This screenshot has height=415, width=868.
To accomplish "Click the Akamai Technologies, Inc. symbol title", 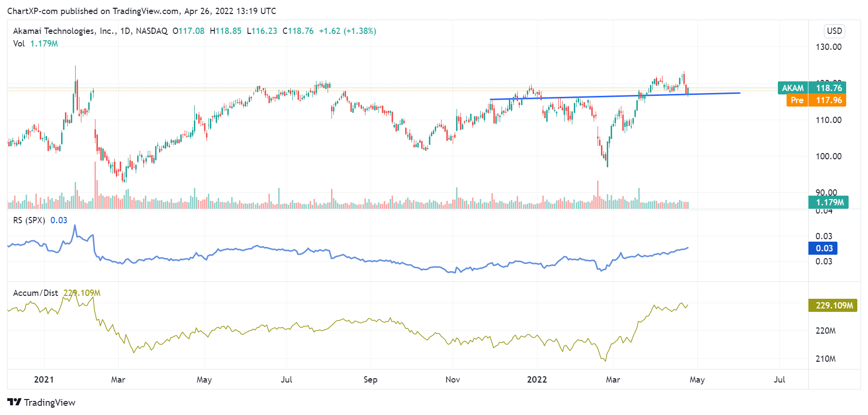I will [90, 31].
